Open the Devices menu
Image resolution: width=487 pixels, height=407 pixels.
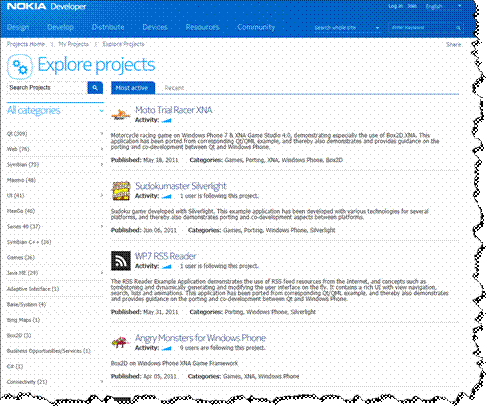click(x=155, y=27)
